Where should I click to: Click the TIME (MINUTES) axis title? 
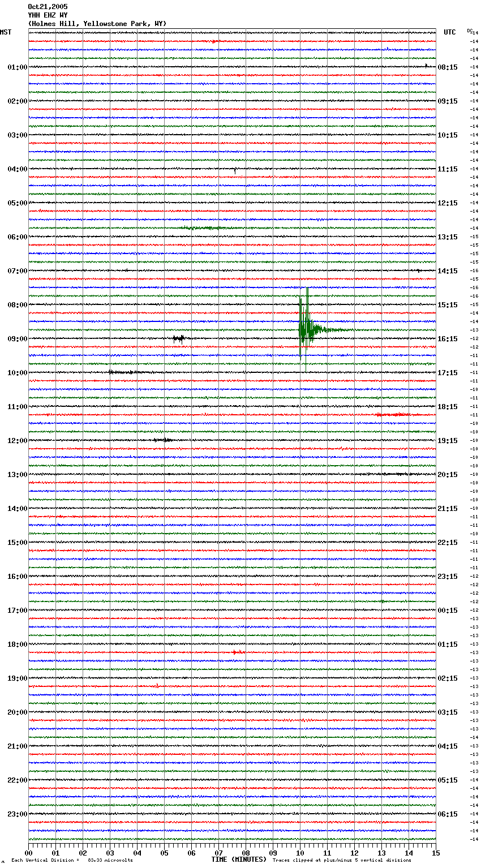click(x=239, y=860)
